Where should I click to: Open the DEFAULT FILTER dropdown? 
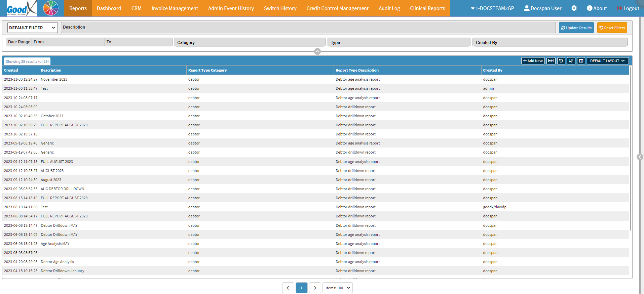pyautogui.click(x=32, y=28)
